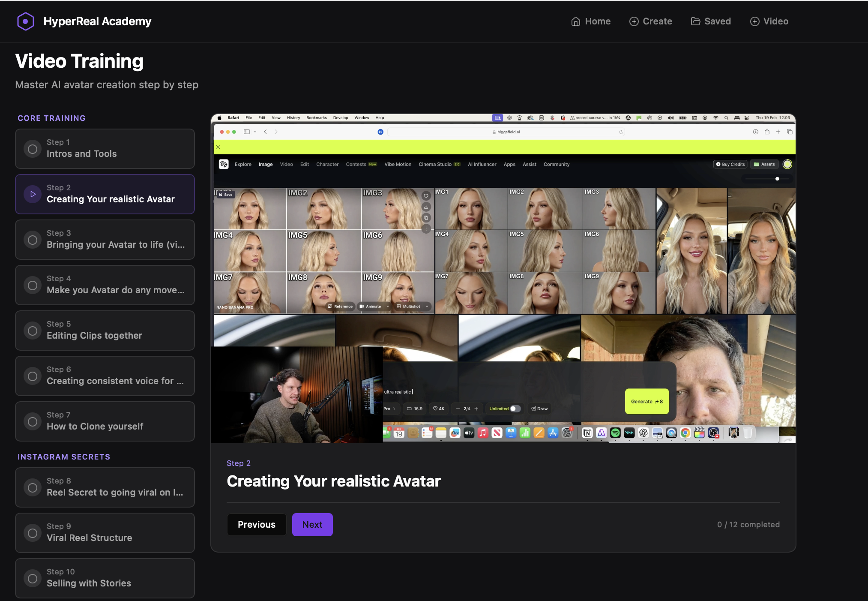This screenshot has width=868, height=601.
Task: Click the 'CORE TRAINING' section heading
Action: [51, 118]
